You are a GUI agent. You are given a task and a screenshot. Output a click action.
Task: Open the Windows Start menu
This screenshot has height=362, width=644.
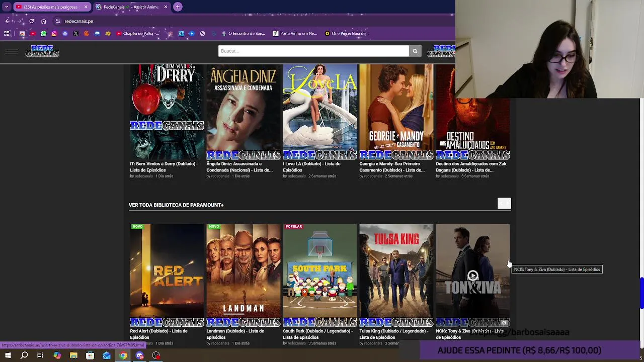click(x=8, y=355)
